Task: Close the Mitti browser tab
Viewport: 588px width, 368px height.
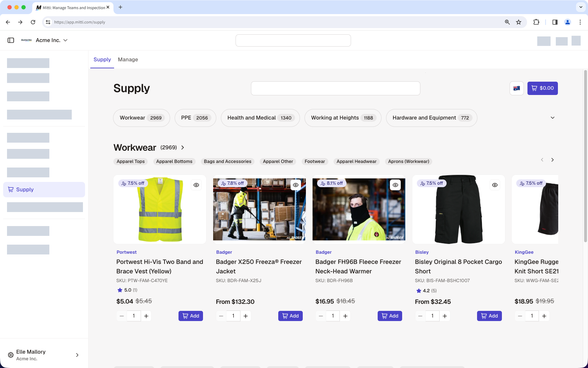Action: (x=108, y=7)
